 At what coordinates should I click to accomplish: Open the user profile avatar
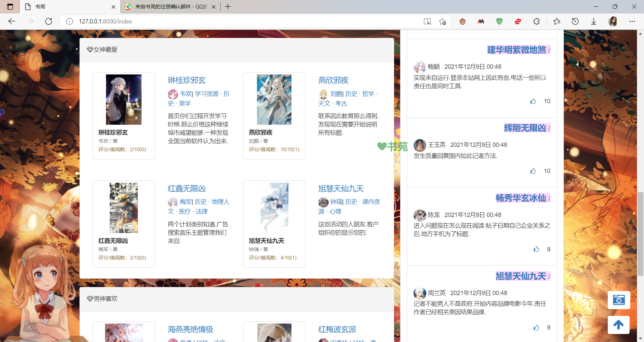[x=613, y=21]
